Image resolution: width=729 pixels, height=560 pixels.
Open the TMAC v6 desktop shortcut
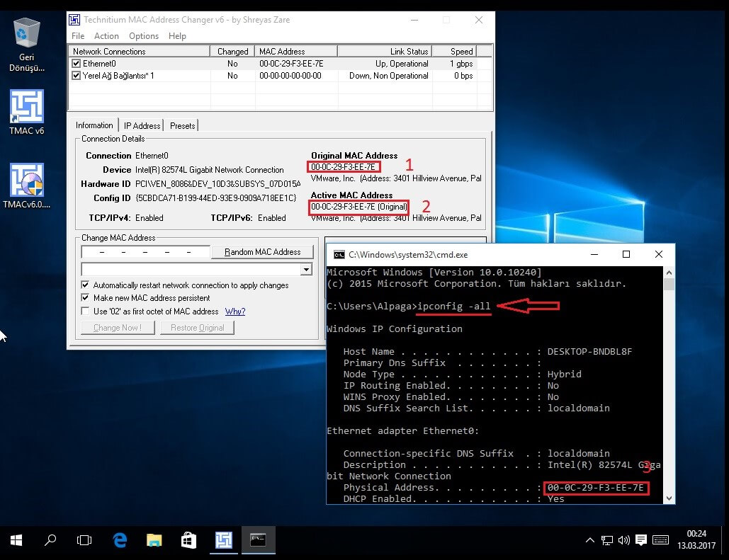click(x=26, y=107)
